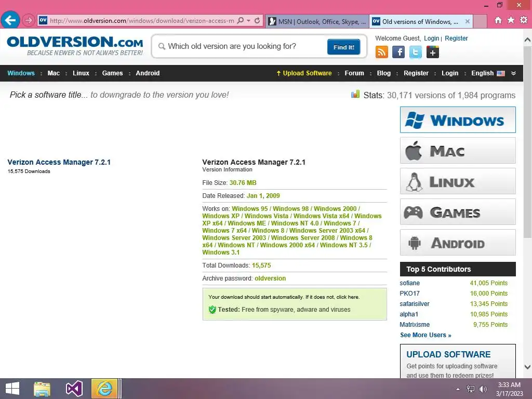The width and height of the screenshot is (532, 399).
Task: Open contributor safarisilver profile
Action: tap(414, 303)
